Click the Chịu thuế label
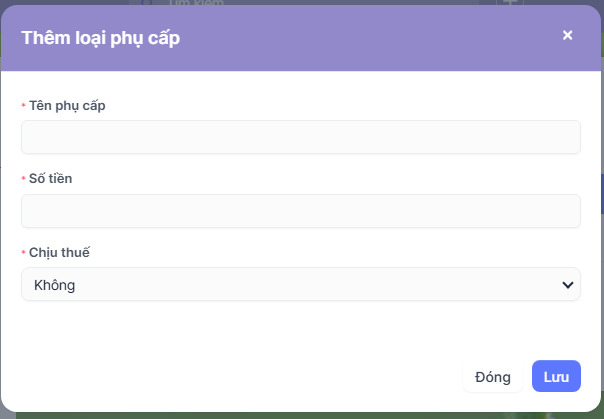Image resolution: width=604 pixels, height=419 pixels. click(x=60, y=253)
